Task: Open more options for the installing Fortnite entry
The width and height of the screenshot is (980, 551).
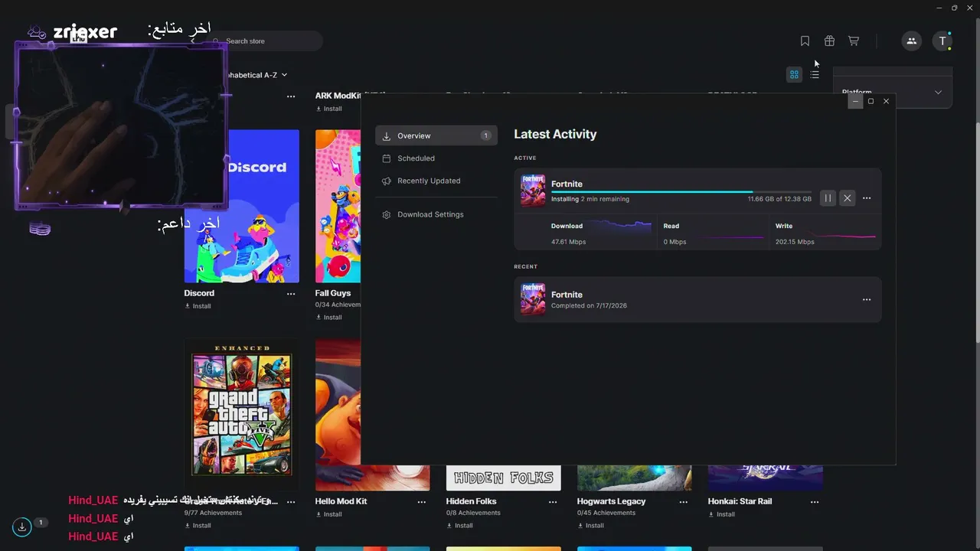Action: (867, 198)
